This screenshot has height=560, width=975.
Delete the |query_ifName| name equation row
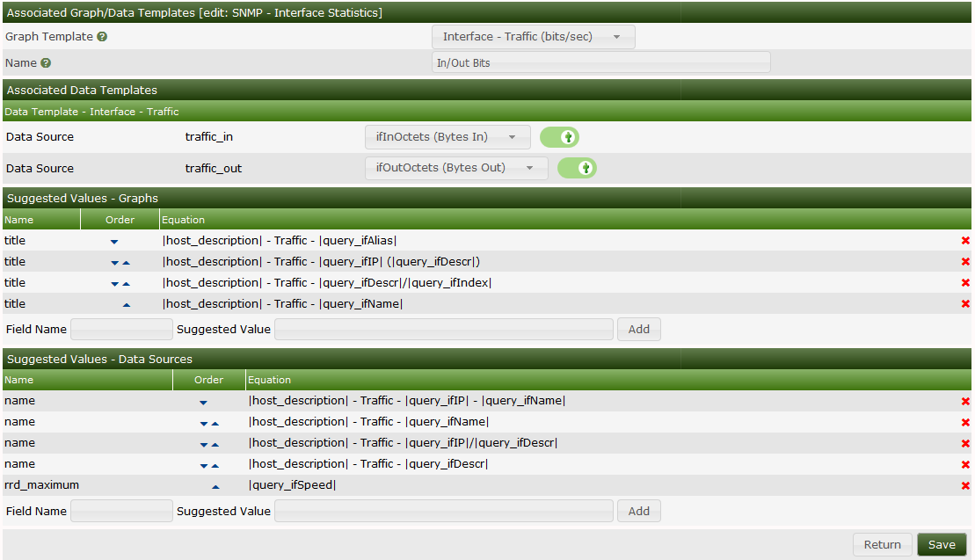[964, 421]
